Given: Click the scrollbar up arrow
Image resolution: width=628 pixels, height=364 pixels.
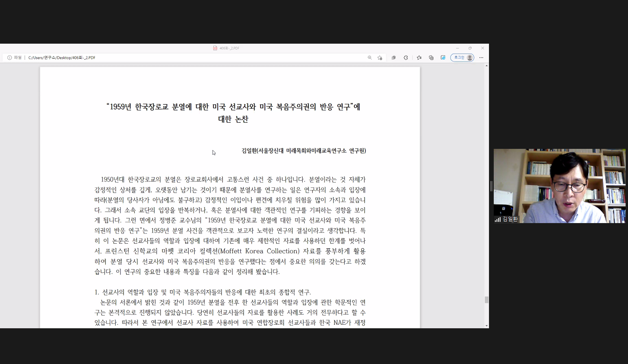Looking at the screenshot, I should (x=487, y=65).
